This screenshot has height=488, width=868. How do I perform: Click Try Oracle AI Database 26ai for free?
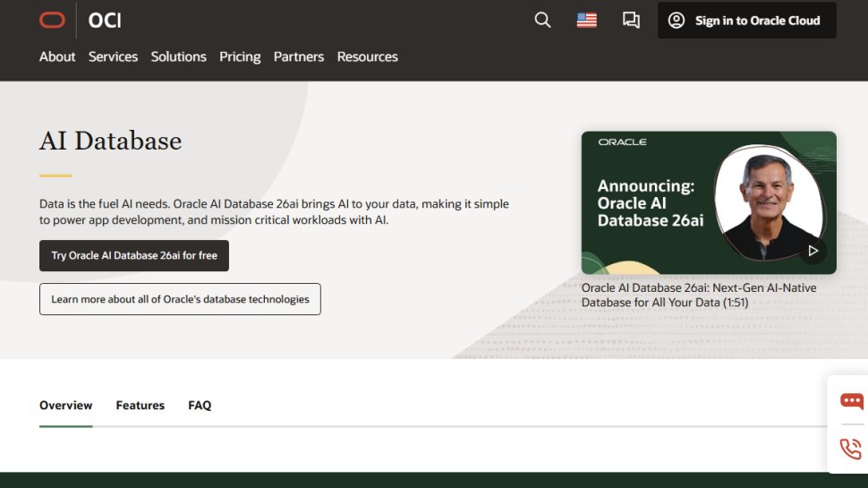coord(134,255)
